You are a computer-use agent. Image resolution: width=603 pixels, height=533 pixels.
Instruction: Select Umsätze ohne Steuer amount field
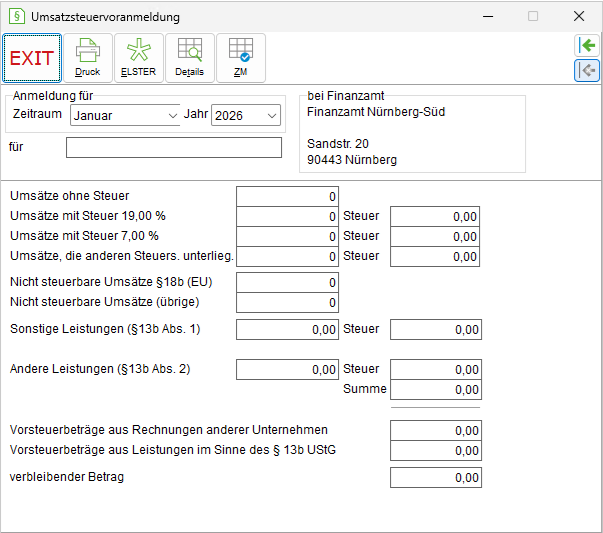coord(287,197)
